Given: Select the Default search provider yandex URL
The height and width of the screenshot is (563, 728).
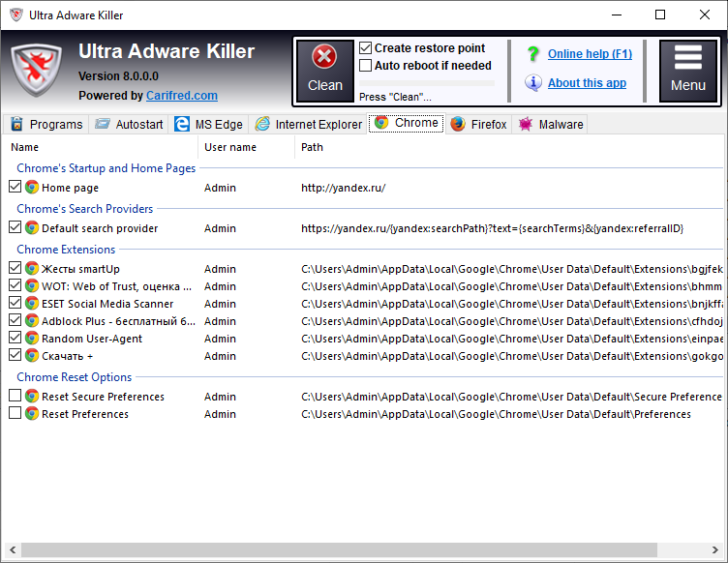Looking at the screenshot, I should (x=492, y=228).
